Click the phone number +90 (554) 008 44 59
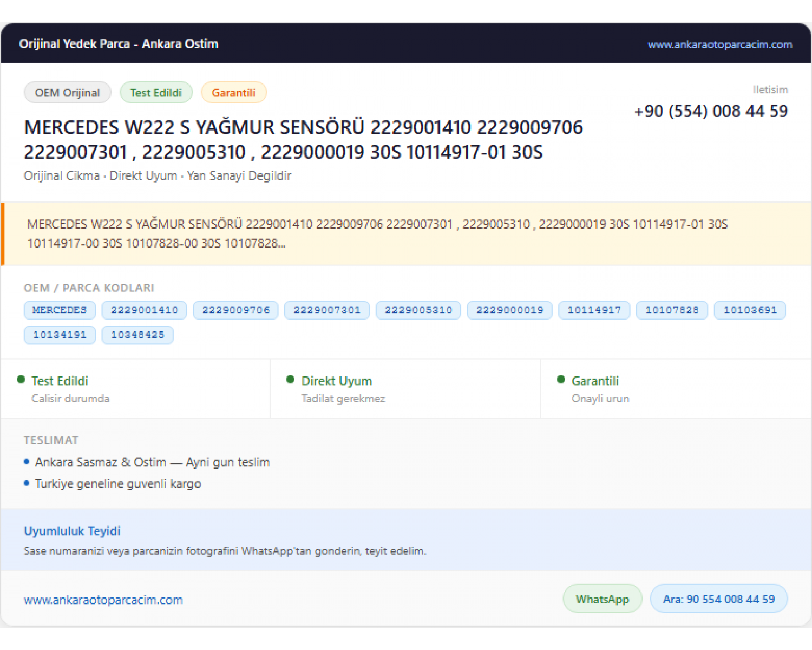Viewport: 812px width, 650px height. [x=711, y=111]
